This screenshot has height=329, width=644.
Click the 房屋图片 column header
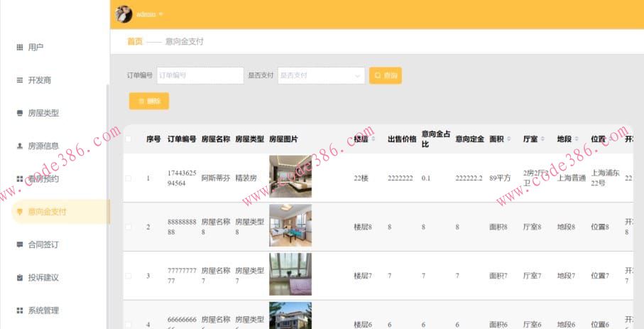pyautogui.click(x=283, y=139)
